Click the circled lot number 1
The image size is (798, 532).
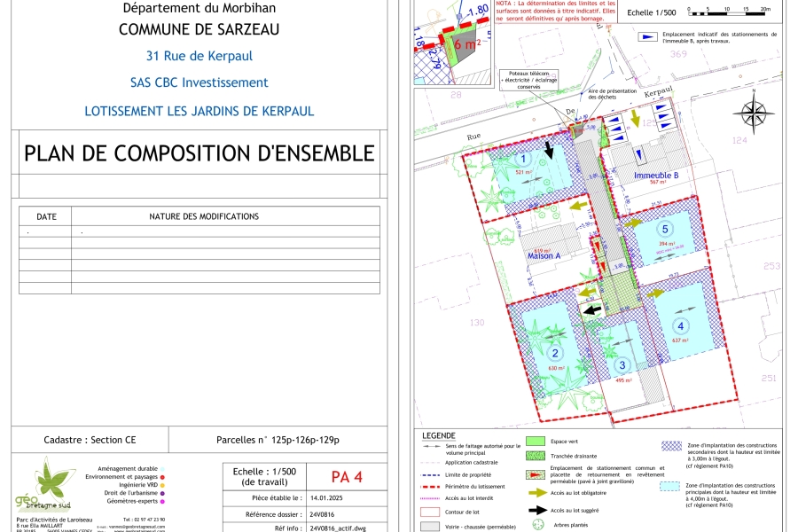click(x=523, y=160)
